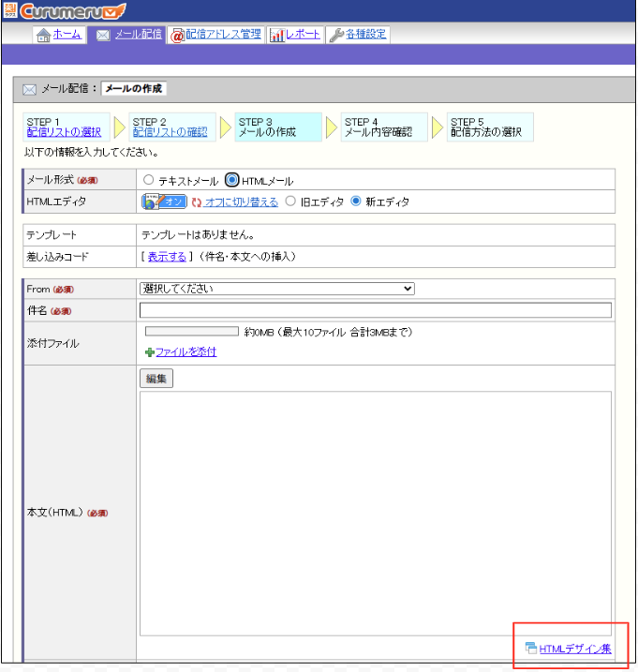Open the From 選択してください dropdown
Image resolution: width=638 pixels, height=672 pixels.
(276, 289)
